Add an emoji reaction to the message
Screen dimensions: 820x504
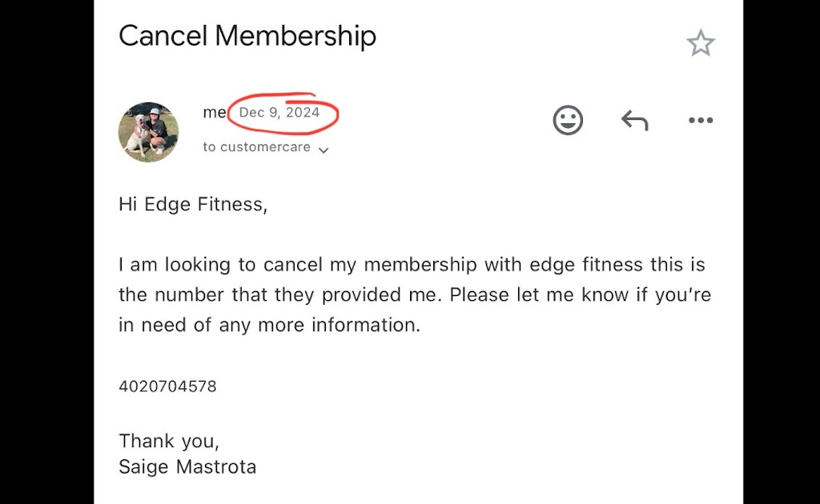[x=568, y=121]
